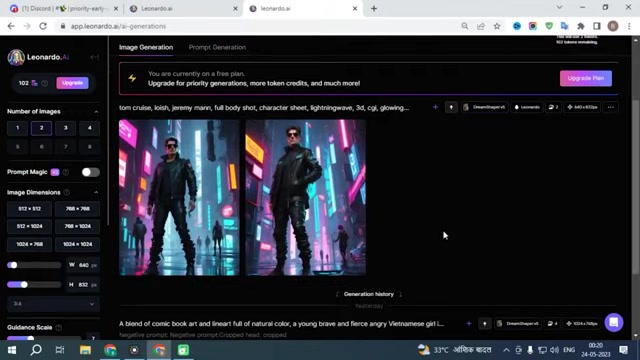Screen dimensions: 640x360
Task: Collapse the Leonardo.Ai sidebar arrow icon
Action: coord(94,57)
